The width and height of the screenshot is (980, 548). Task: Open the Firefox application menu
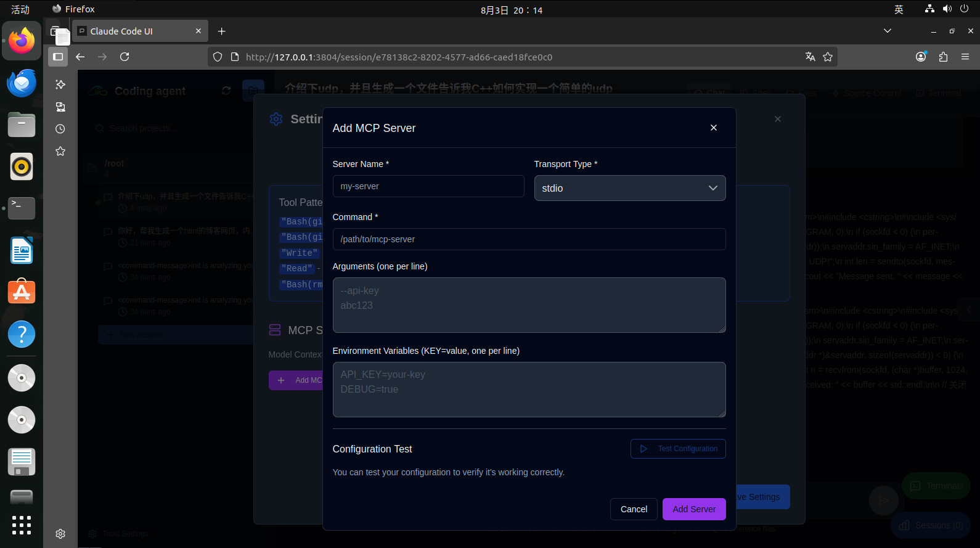[x=965, y=57]
